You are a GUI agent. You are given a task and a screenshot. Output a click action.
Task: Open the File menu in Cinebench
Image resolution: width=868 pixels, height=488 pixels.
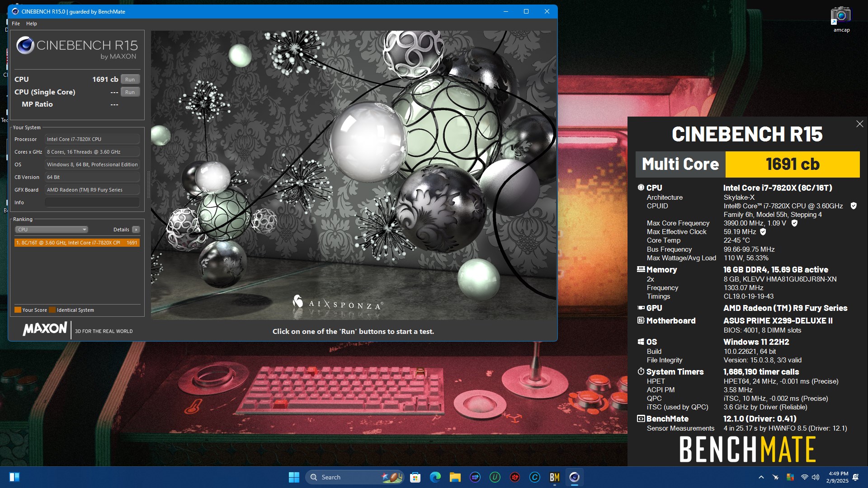16,23
